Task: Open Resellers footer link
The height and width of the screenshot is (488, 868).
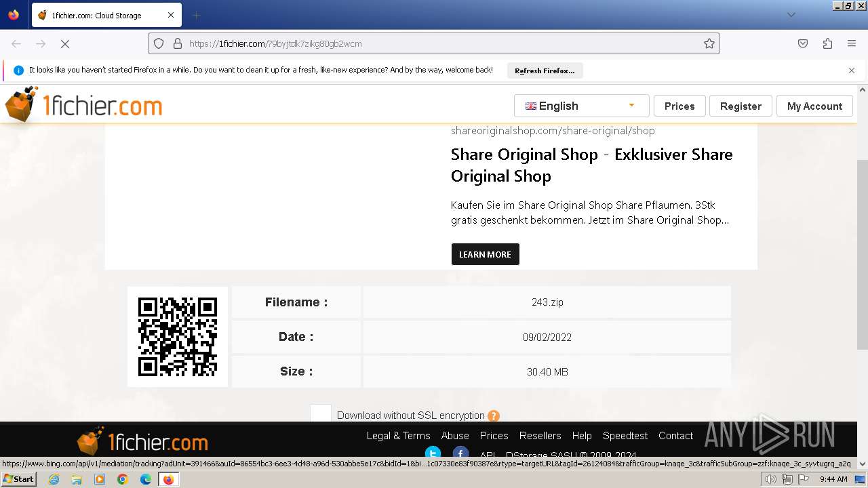Action: point(540,436)
